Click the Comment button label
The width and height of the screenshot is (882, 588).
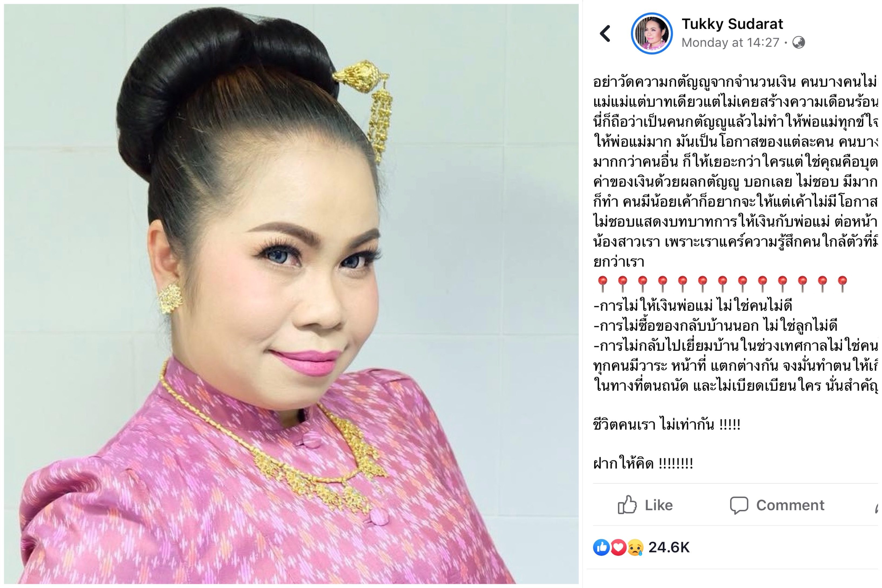coord(790,505)
